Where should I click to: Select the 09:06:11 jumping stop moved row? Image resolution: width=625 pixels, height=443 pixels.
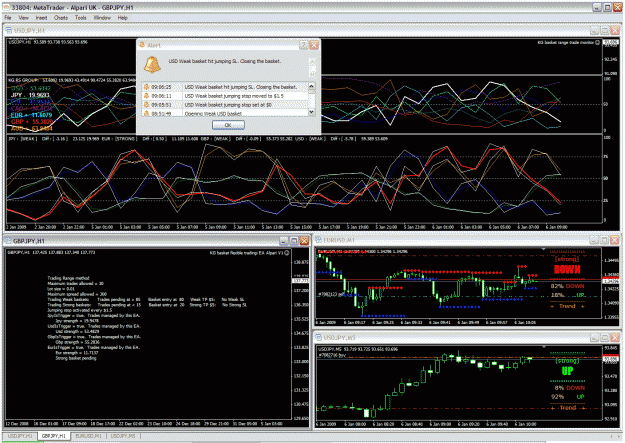[225, 96]
